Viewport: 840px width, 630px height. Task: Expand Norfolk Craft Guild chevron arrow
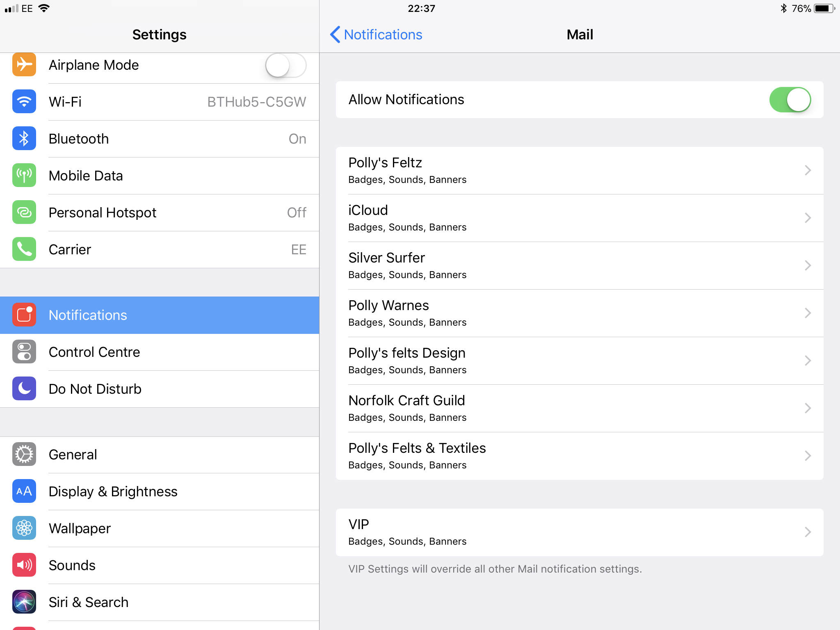click(x=807, y=408)
